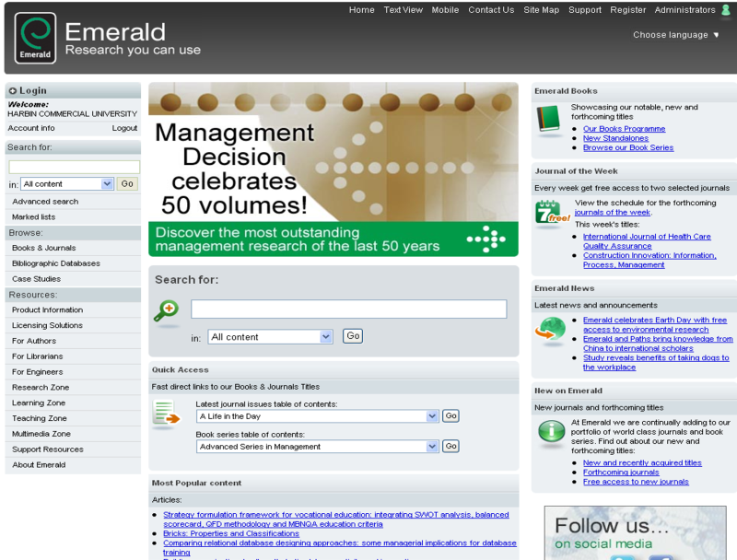
Task: Open Contact Us in the top navigation
Action: pos(491,10)
